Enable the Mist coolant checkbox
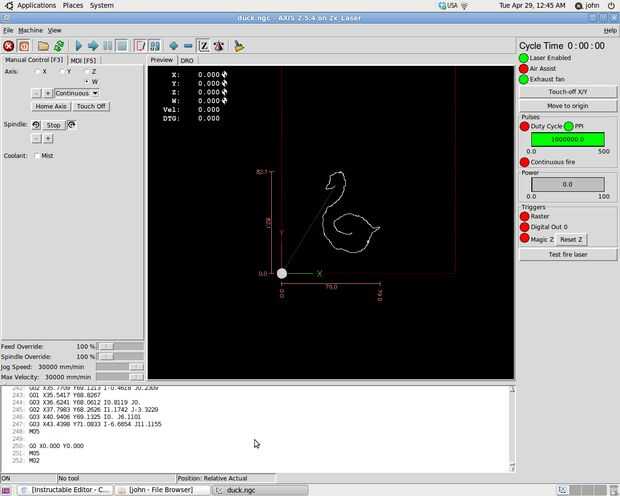The width and height of the screenshot is (620, 496). click(x=37, y=156)
